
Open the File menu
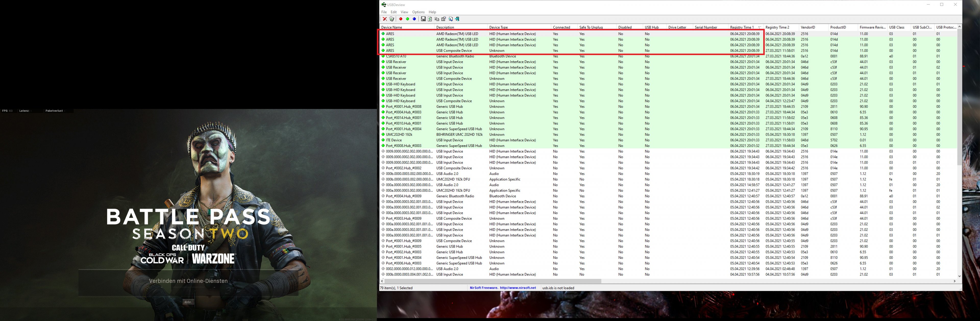pos(384,12)
